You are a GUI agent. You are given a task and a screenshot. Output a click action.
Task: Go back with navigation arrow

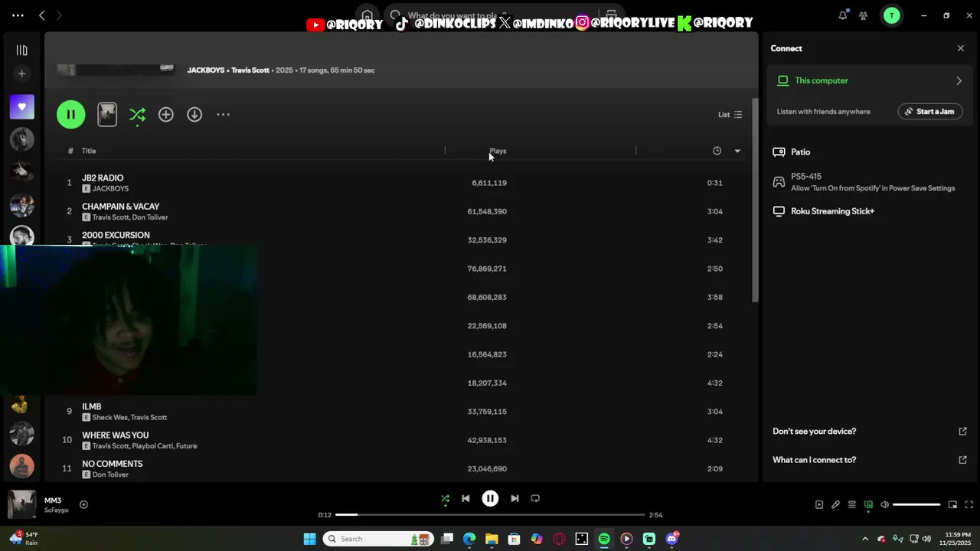click(42, 15)
